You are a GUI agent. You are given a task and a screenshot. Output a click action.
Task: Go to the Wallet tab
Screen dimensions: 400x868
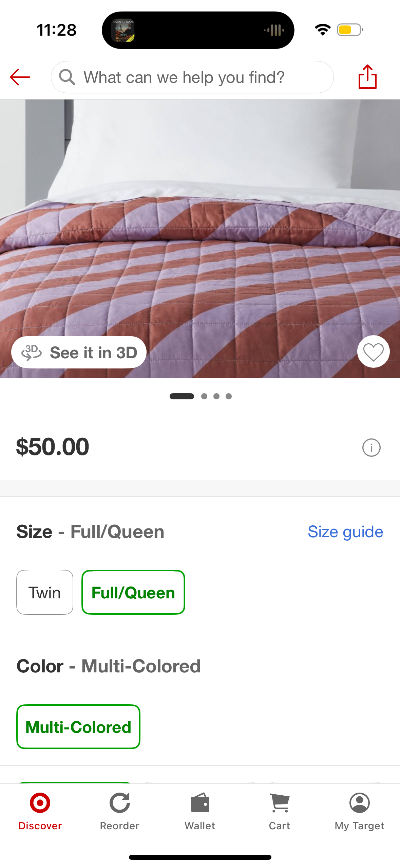pos(200,811)
